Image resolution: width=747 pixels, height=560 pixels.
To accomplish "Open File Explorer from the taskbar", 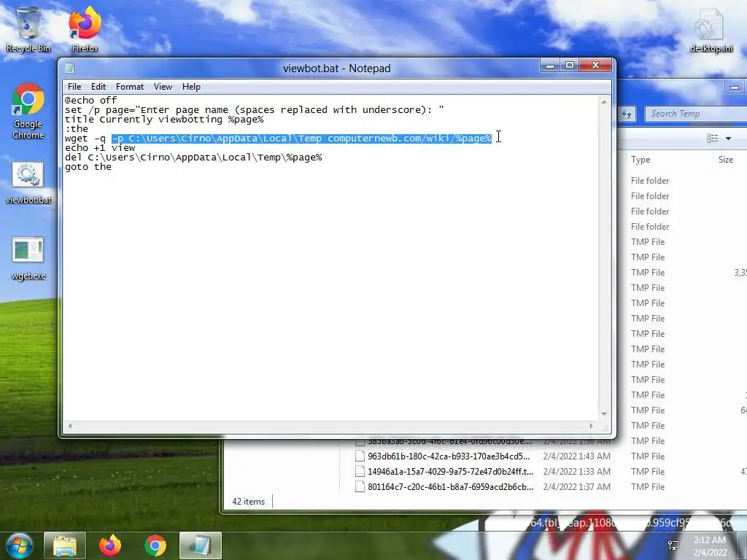I will click(65, 545).
